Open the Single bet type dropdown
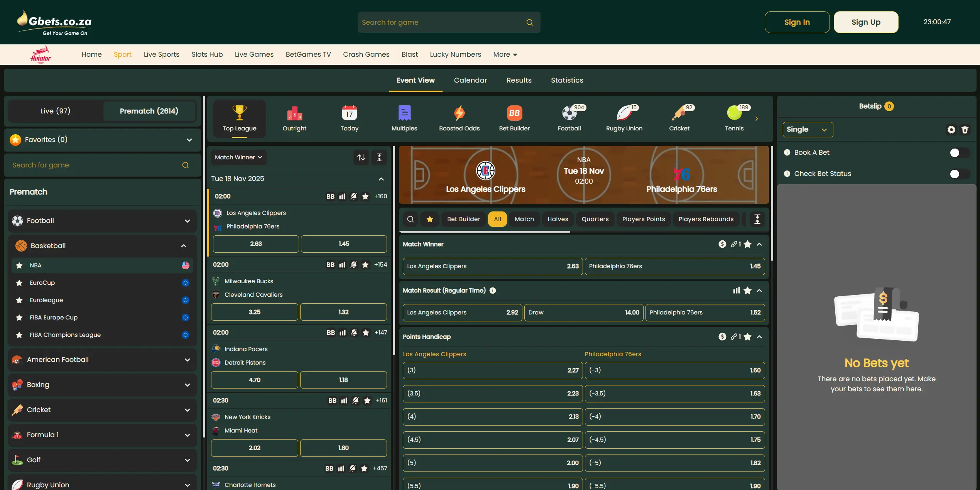The image size is (980, 490). [807, 130]
